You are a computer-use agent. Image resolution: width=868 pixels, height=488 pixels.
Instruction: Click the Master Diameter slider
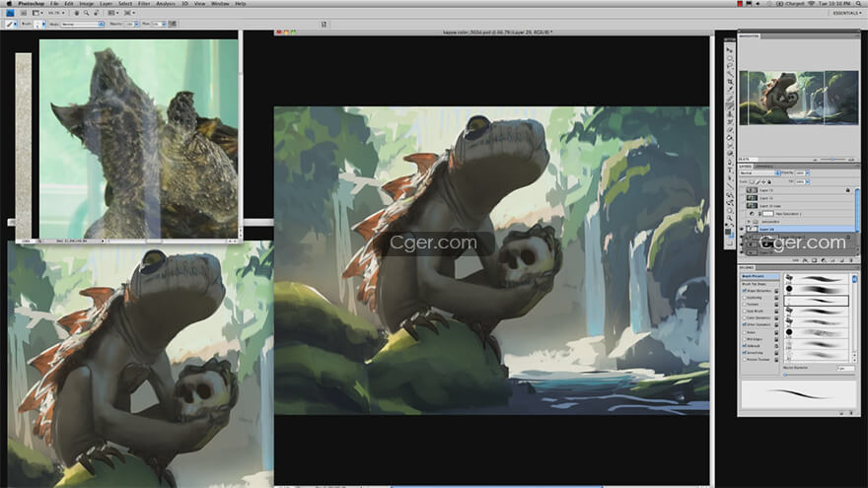[x=819, y=375]
